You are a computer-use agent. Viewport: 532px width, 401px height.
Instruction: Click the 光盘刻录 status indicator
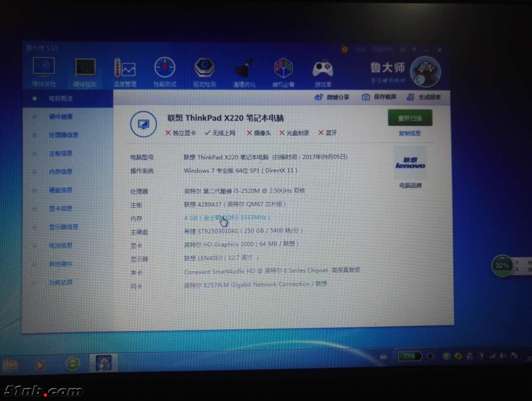click(294, 133)
